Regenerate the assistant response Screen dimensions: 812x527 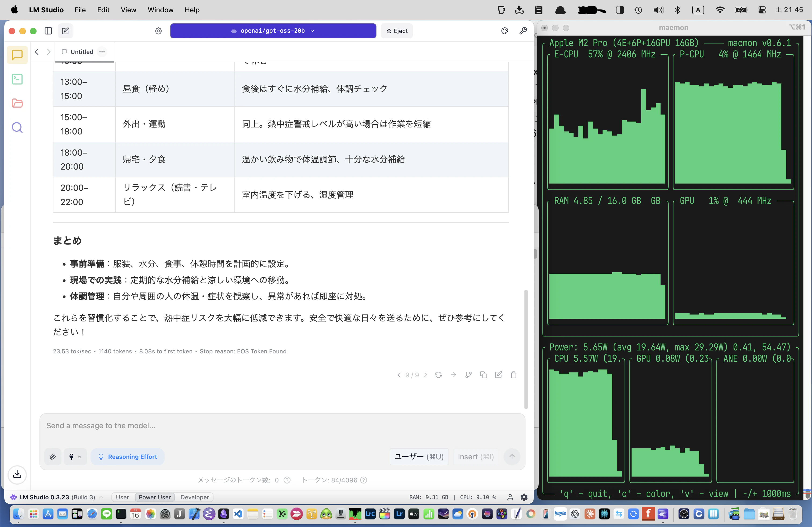[438, 375]
